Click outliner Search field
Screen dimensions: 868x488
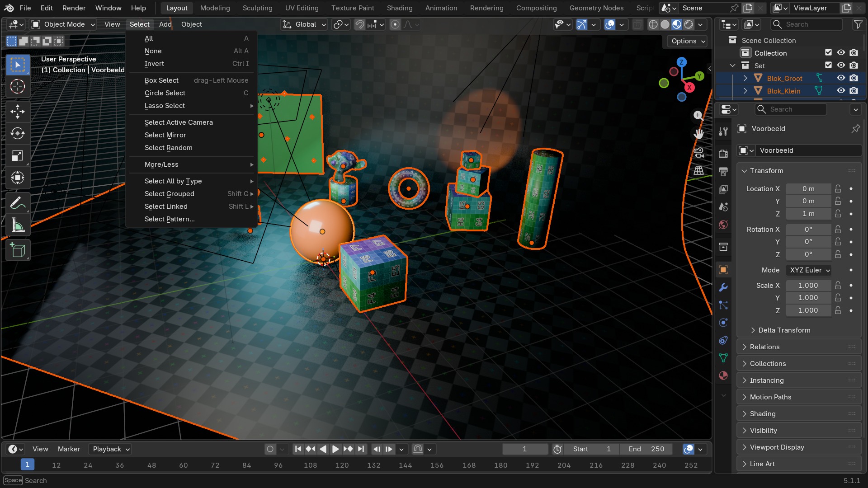[807, 24]
